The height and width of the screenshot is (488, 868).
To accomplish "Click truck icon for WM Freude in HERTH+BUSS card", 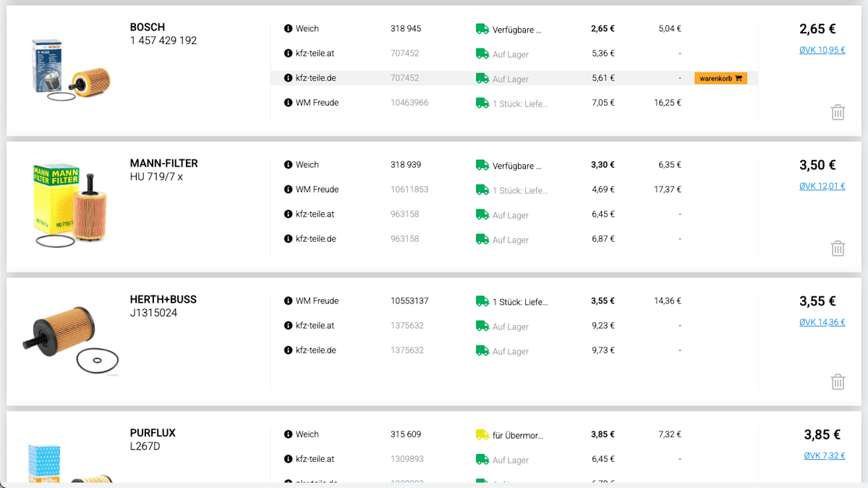I will [482, 301].
